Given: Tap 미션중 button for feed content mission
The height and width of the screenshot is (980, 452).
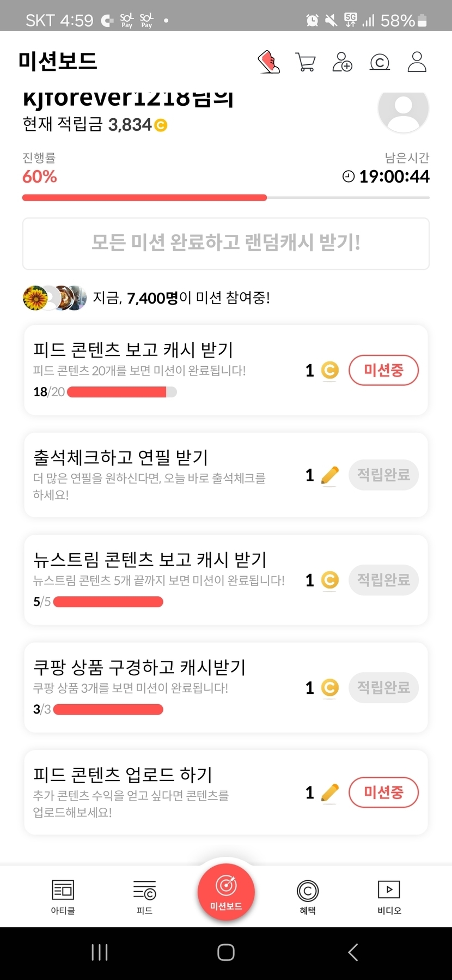Looking at the screenshot, I should 383,371.
